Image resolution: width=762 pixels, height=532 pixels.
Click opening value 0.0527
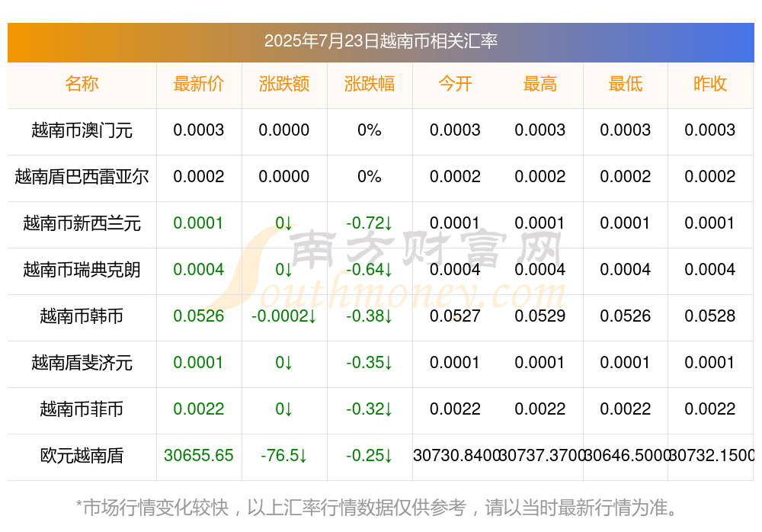(x=455, y=316)
